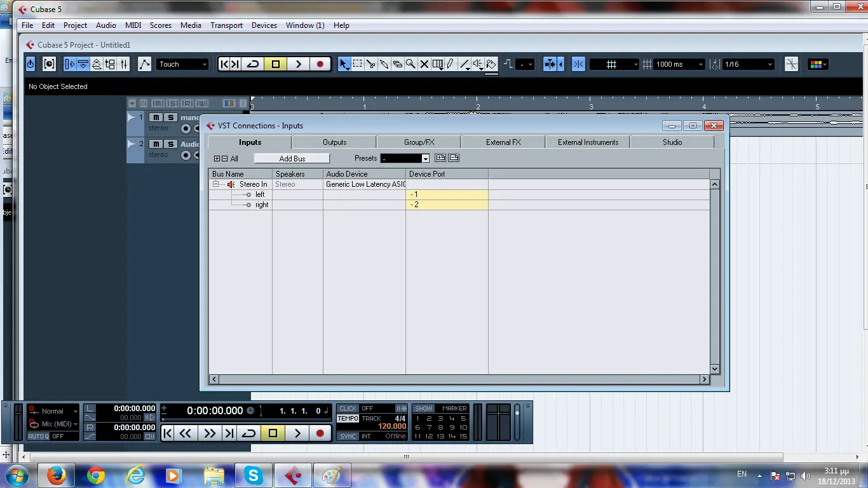
Task: Expand all buses with plus All
Action: (x=217, y=159)
